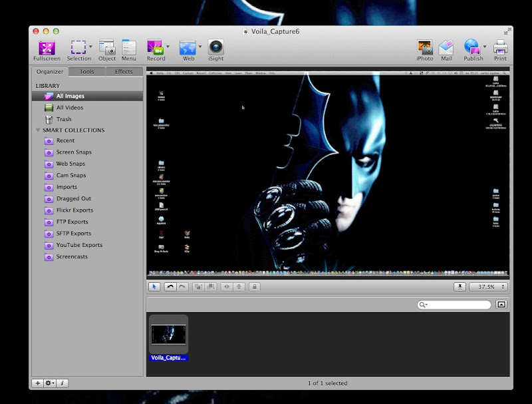Viewport: 532px width, 404px height.
Task: Switch to the Effects tab
Action: 124,71
